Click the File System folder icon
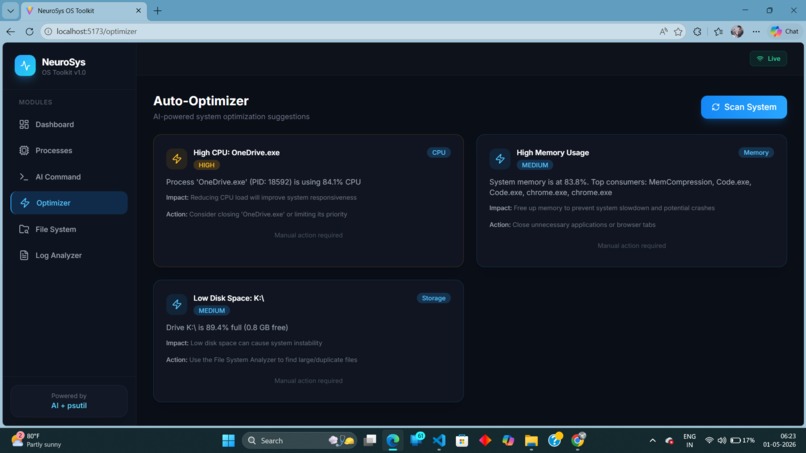The width and height of the screenshot is (806, 453). click(x=24, y=229)
